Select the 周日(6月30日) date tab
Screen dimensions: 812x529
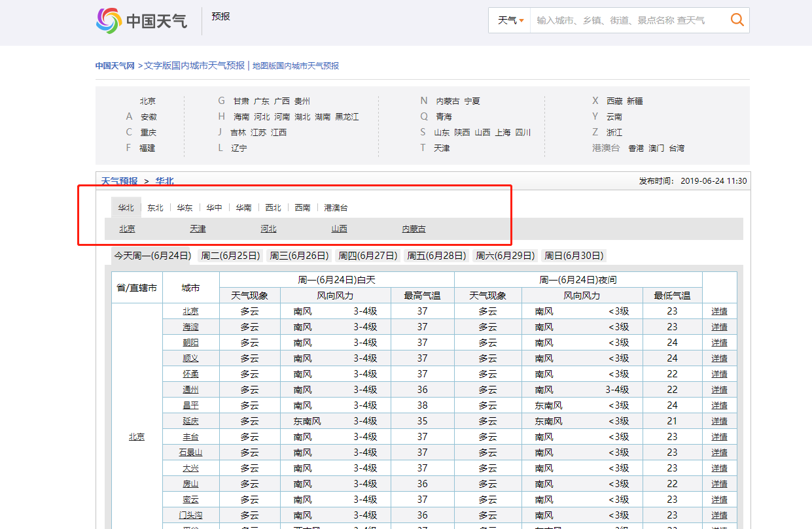574,256
